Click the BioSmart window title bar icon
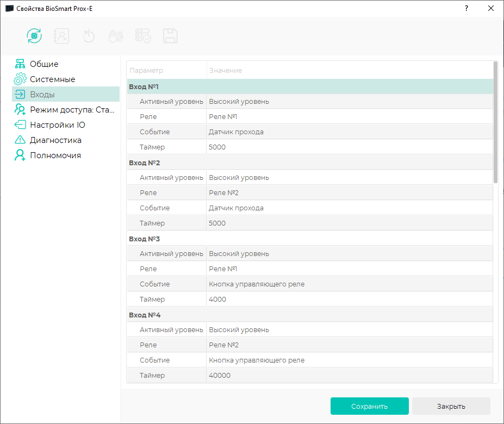The height and width of the screenshot is (424, 504). click(10, 8)
